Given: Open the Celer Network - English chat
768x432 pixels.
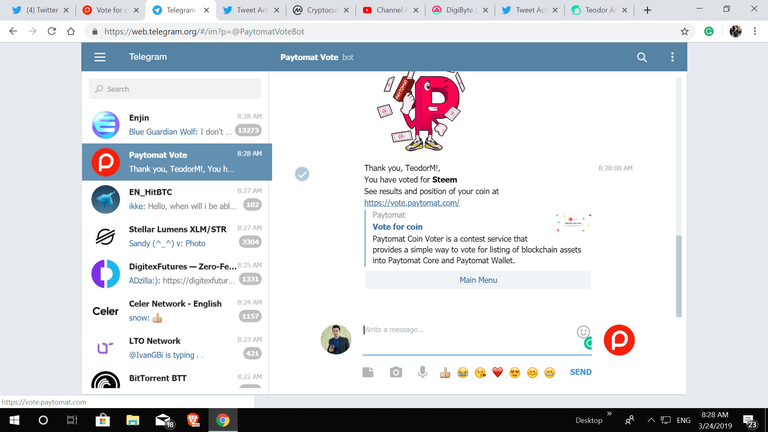Looking at the screenshot, I should (177, 311).
